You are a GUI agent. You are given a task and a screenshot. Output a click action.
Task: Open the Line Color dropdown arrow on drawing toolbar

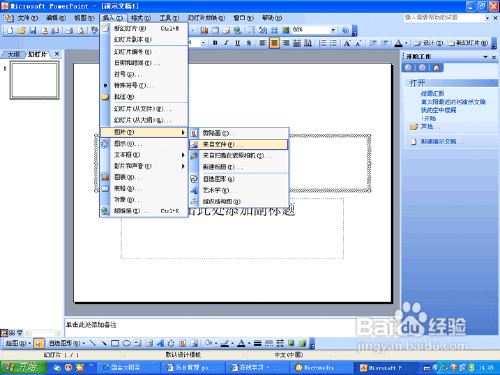coord(232,343)
